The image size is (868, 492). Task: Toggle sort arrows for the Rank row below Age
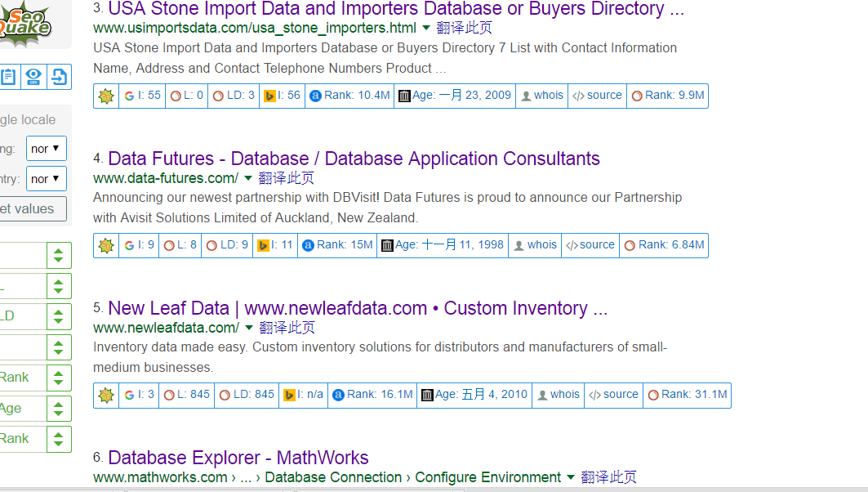tap(59, 440)
